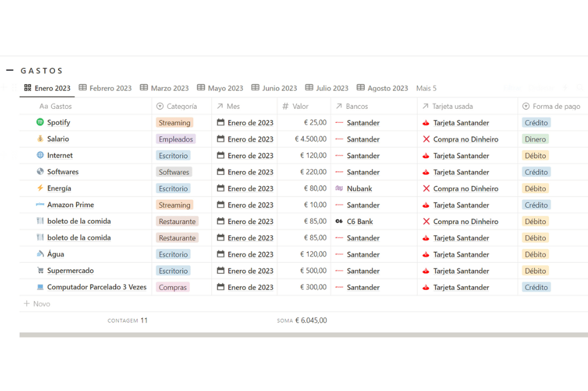The width and height of the screenshot is (588, 391).
Task: Click the Supermercado shopping cart icon
Action: tap(40, 270)
